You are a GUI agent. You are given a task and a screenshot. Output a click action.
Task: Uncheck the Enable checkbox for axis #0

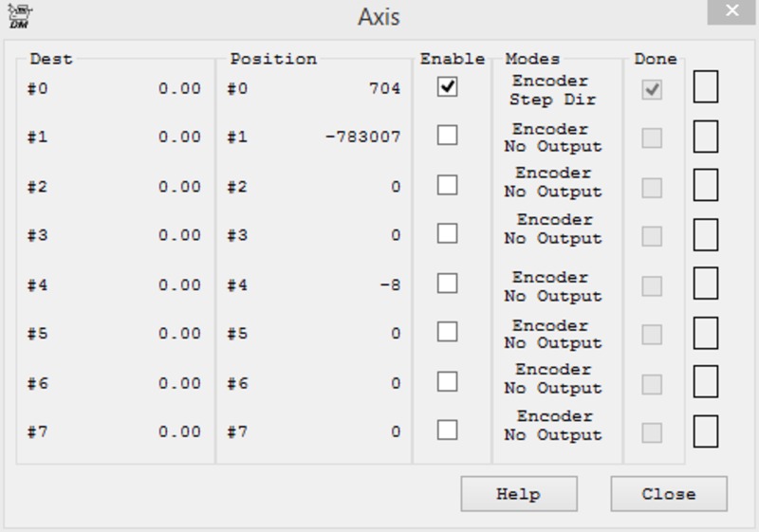(447, 87)
